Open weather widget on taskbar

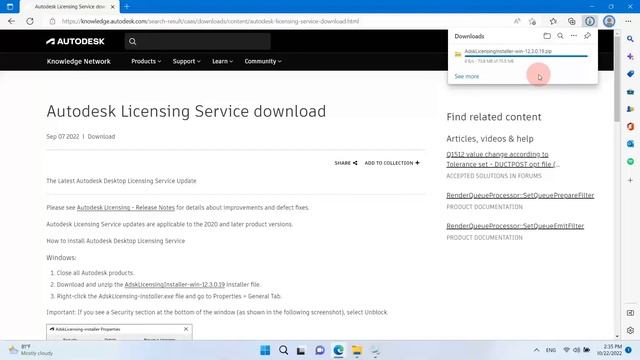[x=31, y=350]
